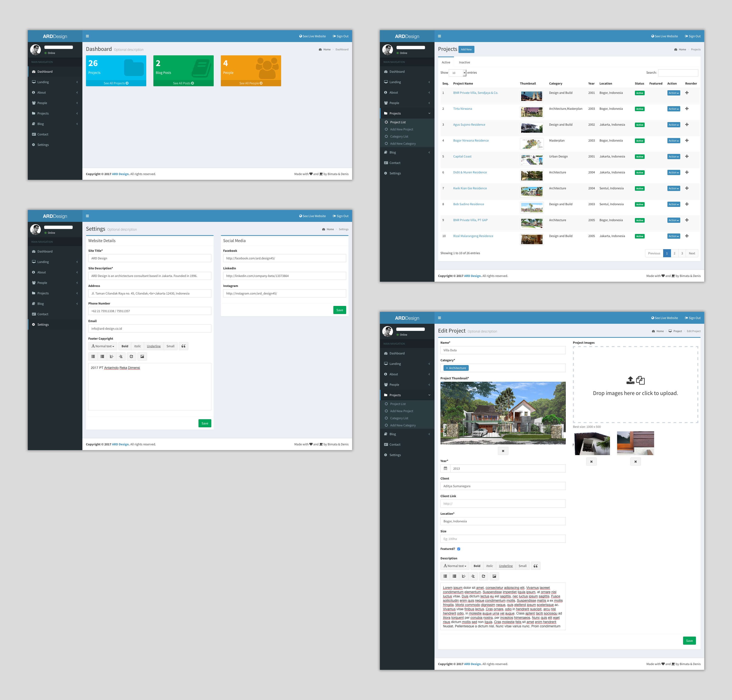The width and height of the screenshot is (732, 700).
Task: Click the calendar icon beside the Year field
Action: coord(445,468)
